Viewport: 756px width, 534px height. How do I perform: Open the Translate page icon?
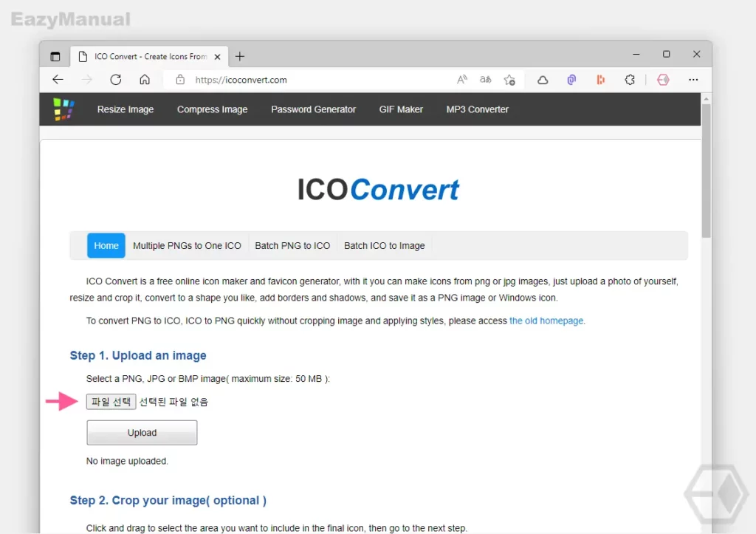click(x=485, y=79)
